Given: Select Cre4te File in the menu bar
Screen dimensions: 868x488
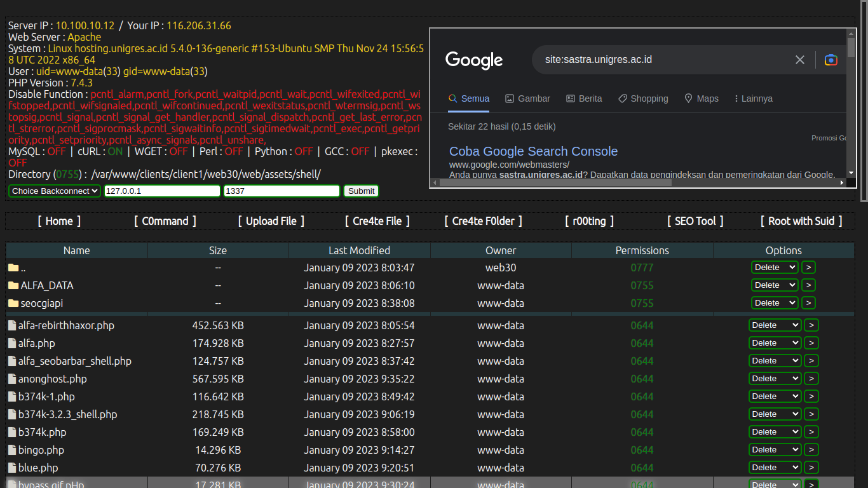Looking at the screenshot, I should (377, 221).
